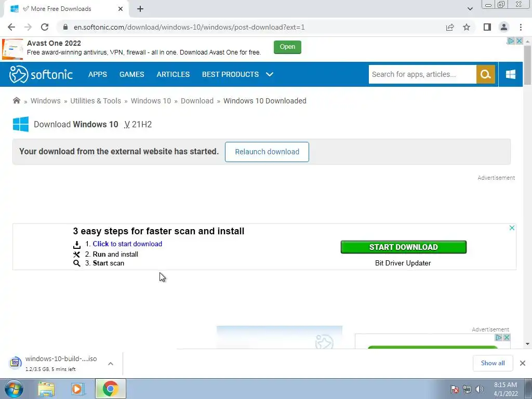
Task: Click the Show desktop strip on taskbar
Action: tap(528, 389)
